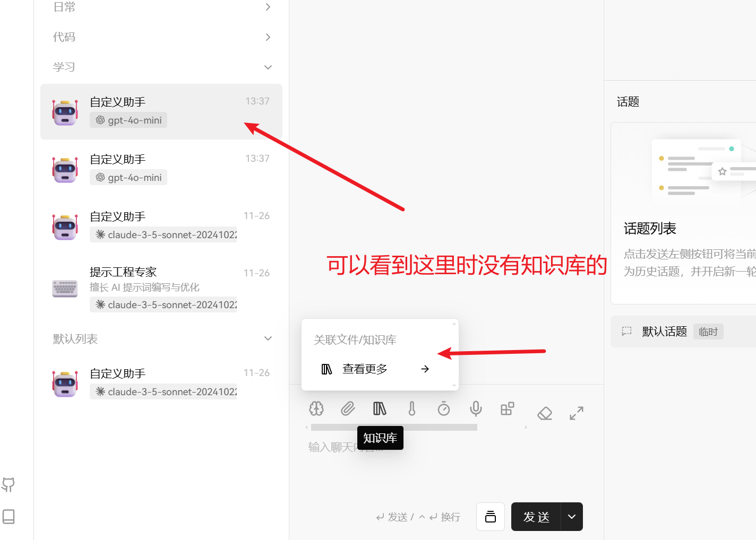Click the claude-3-5-sonnet tag under 提示工程专家

(x=164, y=305)
